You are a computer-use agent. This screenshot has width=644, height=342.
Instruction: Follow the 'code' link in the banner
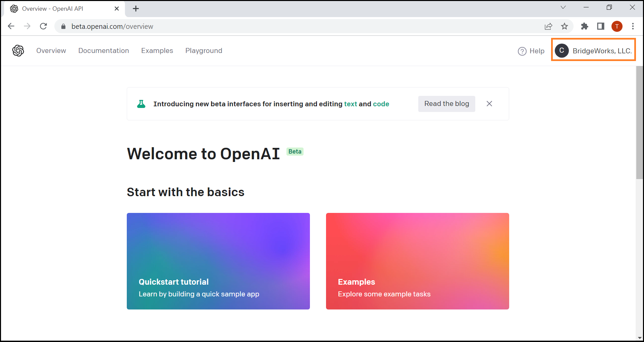click(x=381, y=104)
